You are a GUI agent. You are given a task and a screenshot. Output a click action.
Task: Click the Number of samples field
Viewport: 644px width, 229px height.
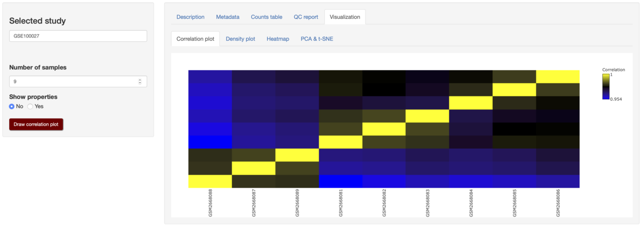pyautogui.click(x=78, y=82)
